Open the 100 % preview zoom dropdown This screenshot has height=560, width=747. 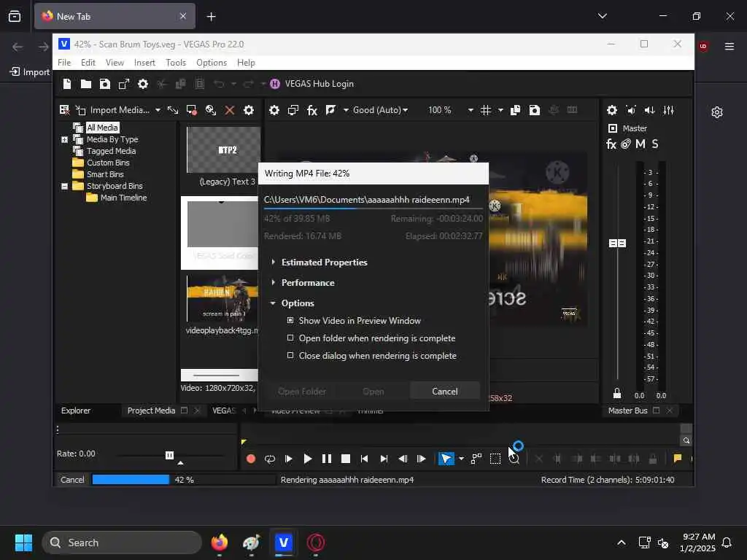[471, 111]
